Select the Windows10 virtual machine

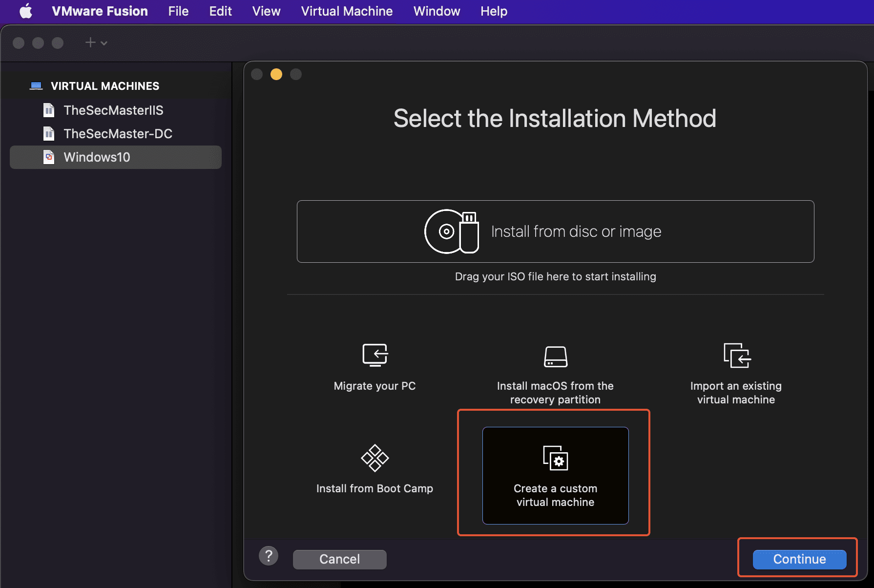[x=116, y=157]
